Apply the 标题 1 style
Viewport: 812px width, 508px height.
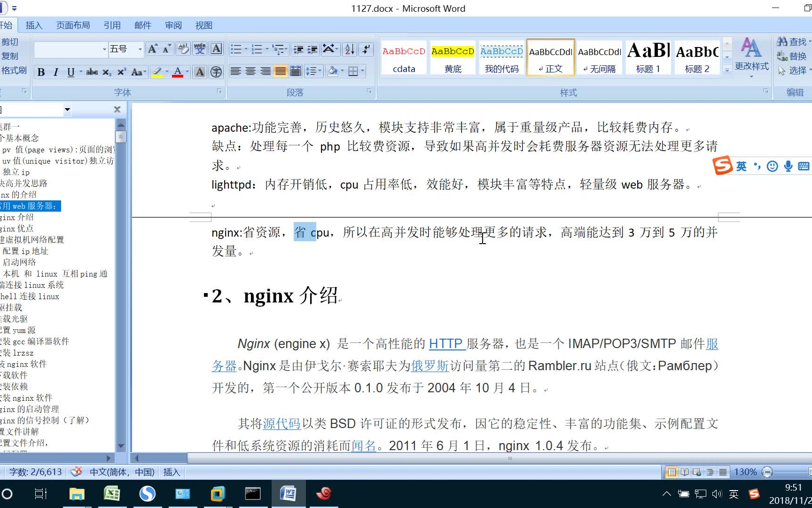648,57
